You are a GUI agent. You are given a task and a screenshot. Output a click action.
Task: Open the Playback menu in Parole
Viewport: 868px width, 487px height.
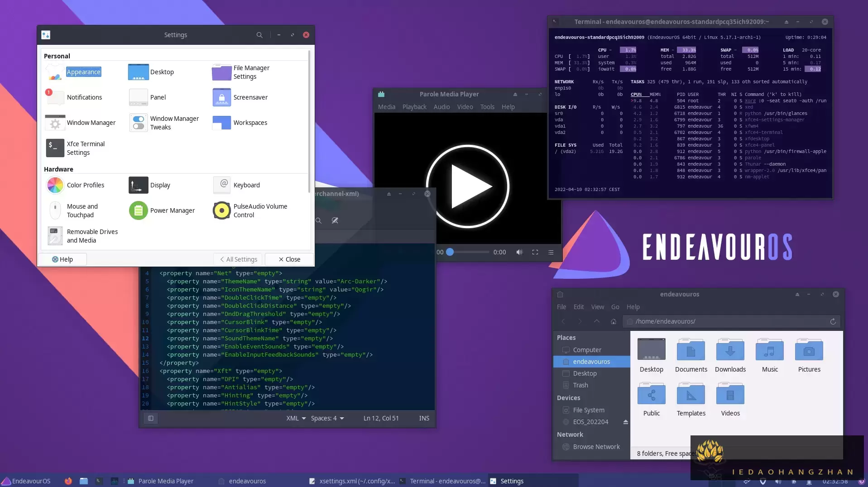[414, 107]
